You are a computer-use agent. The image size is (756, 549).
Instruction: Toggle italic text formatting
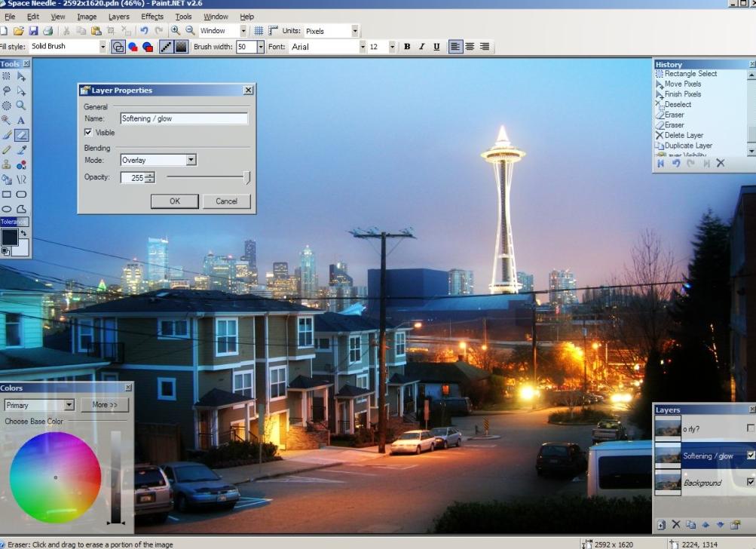422,47
